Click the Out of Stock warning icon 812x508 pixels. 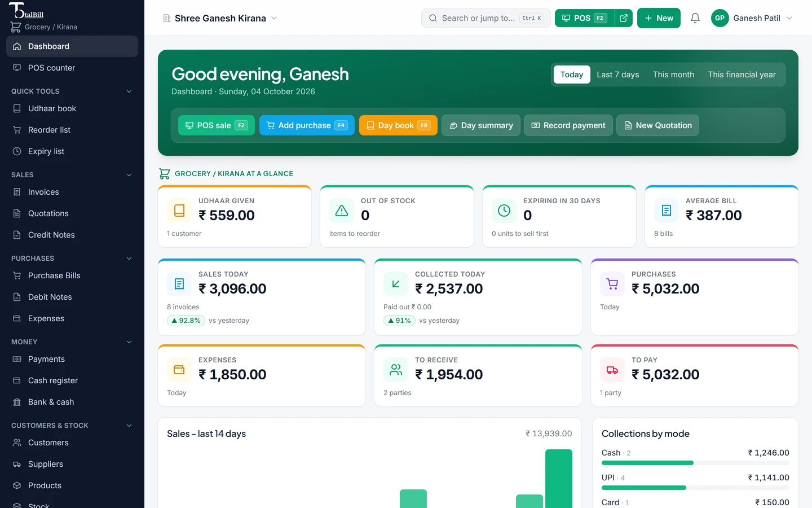(342, 211)
